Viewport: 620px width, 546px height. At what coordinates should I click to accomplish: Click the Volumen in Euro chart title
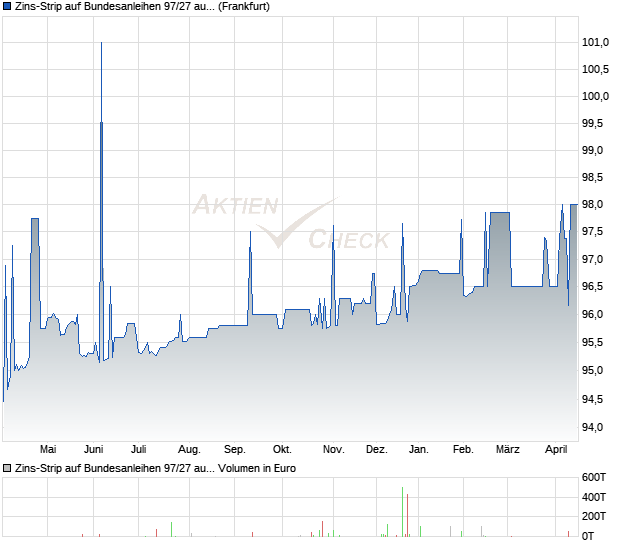(155, 469)
